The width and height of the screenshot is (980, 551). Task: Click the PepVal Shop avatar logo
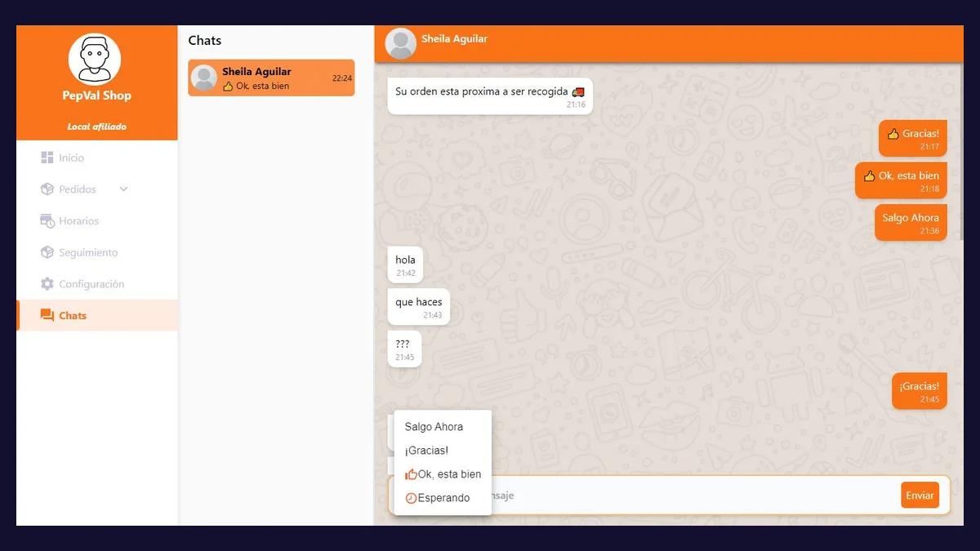click(x=96, y=59)
